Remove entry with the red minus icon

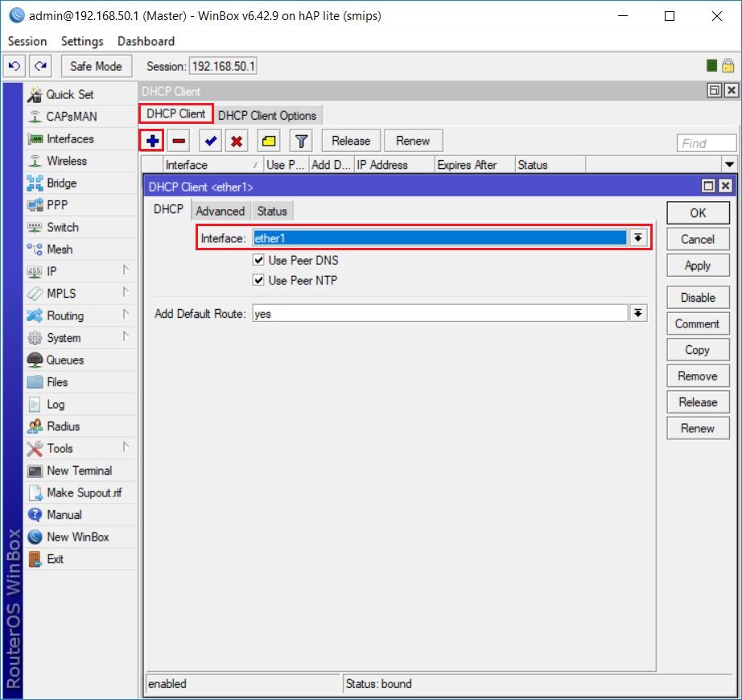[x=179, y=141]
